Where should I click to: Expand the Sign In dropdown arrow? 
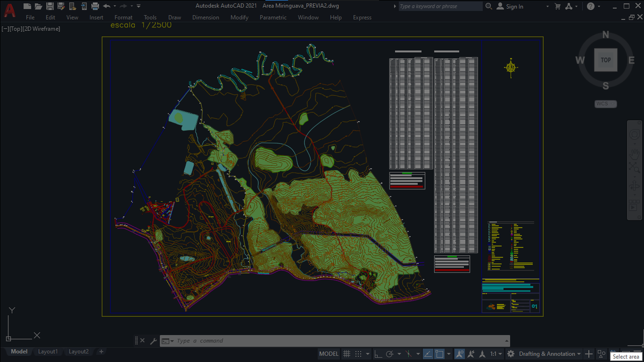547,7
